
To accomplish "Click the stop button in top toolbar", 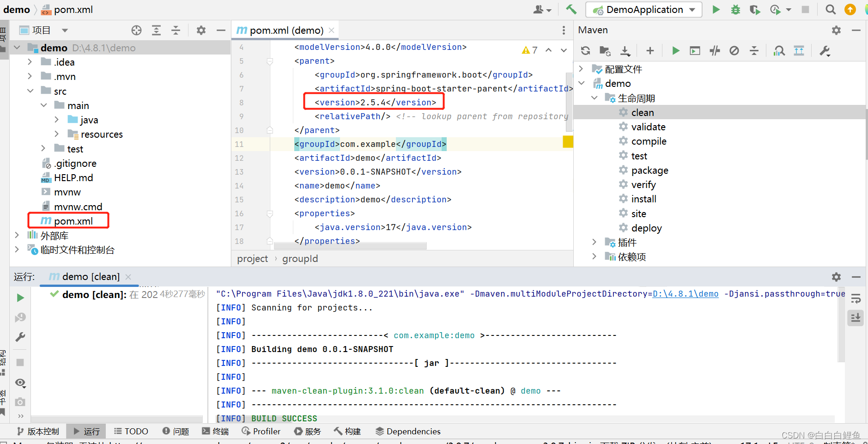I will pos(805,9).
